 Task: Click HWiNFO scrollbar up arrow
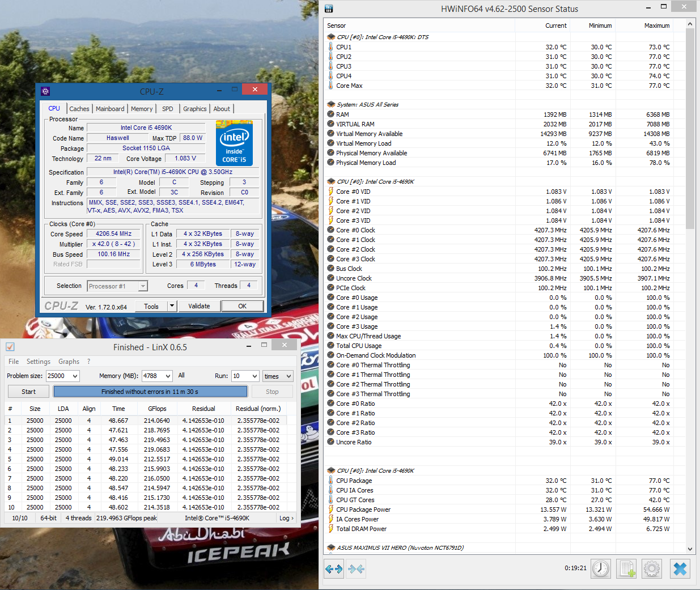point(690,24)
